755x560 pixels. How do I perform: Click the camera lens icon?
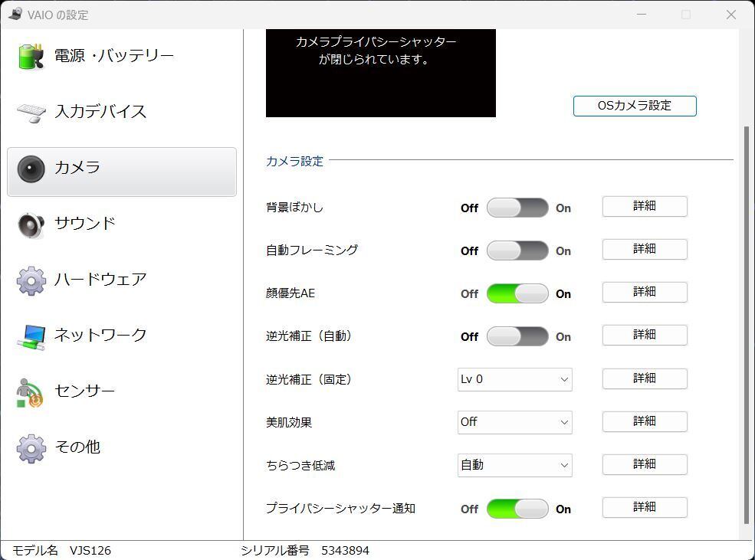(31, 169)
